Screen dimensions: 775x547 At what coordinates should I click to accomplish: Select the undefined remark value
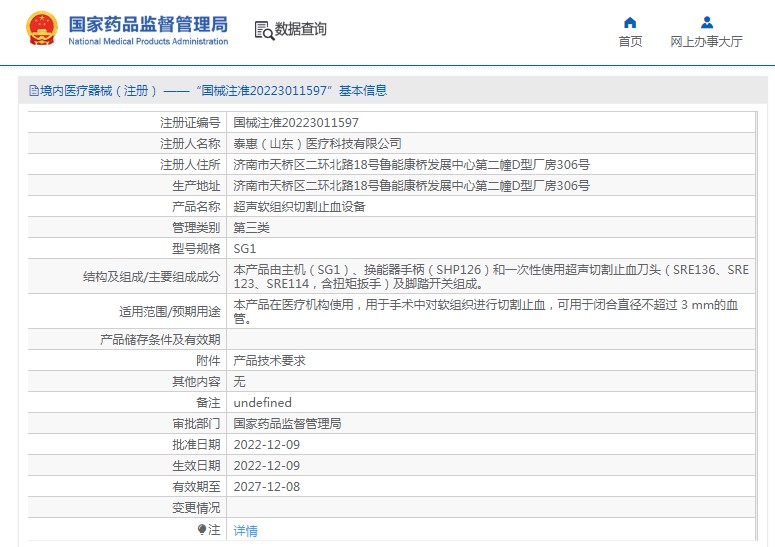click(262, 403)
